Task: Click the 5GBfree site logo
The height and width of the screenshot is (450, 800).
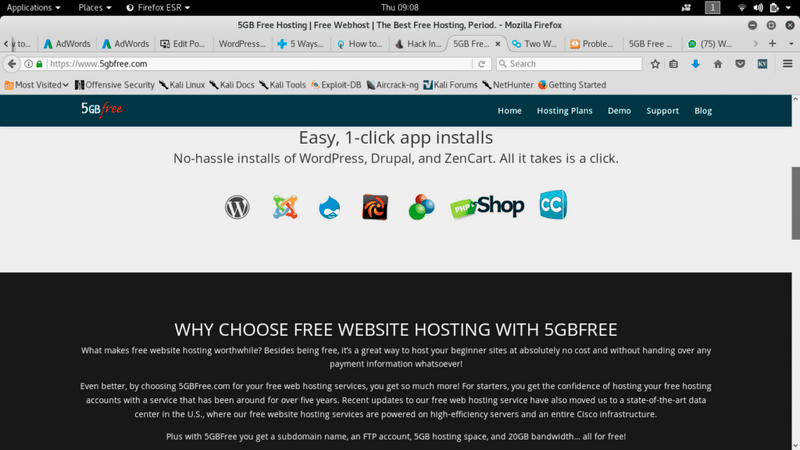Action: click(102, 109)
